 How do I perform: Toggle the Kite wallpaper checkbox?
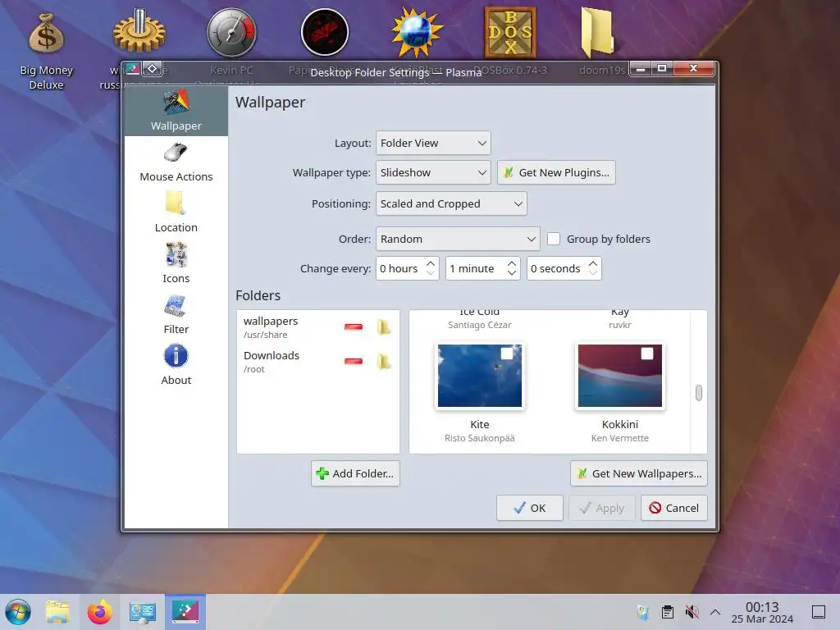click(x=507, y=354)
